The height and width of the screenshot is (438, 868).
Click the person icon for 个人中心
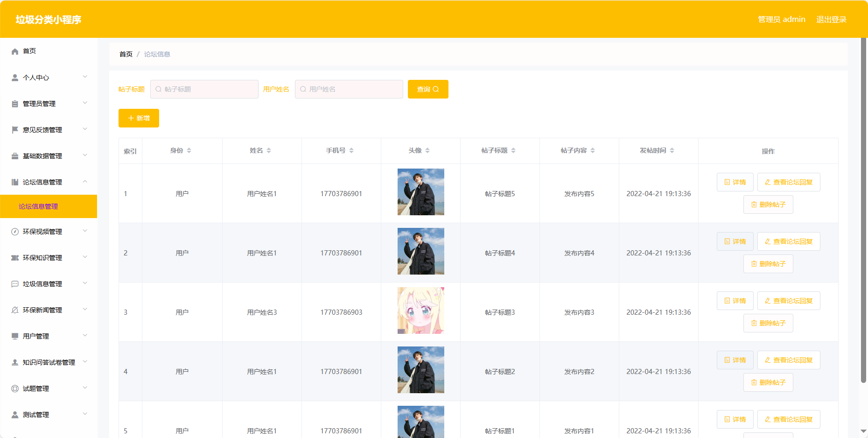pyautogui.click(x=15, y=78)
